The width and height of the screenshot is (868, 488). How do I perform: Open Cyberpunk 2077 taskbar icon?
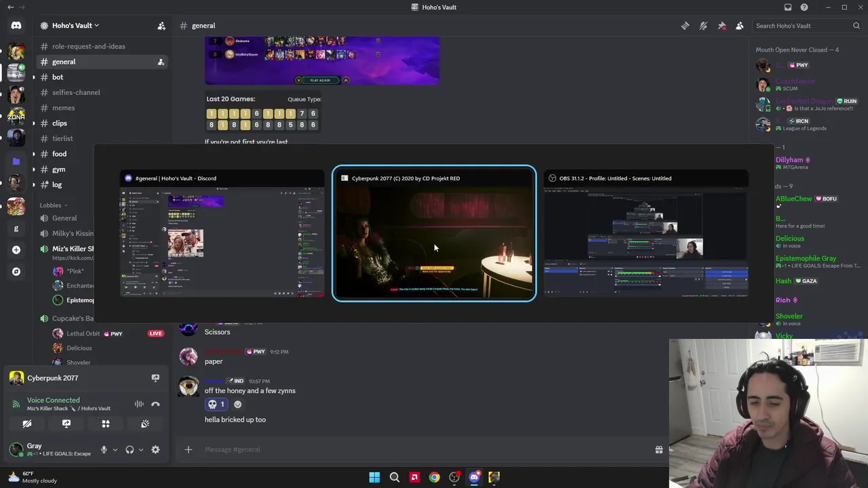494,477
